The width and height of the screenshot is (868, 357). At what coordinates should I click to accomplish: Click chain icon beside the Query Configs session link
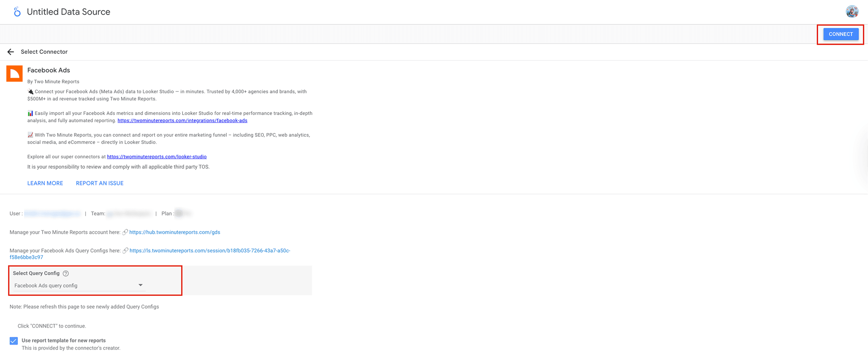(x=125, y=250)
